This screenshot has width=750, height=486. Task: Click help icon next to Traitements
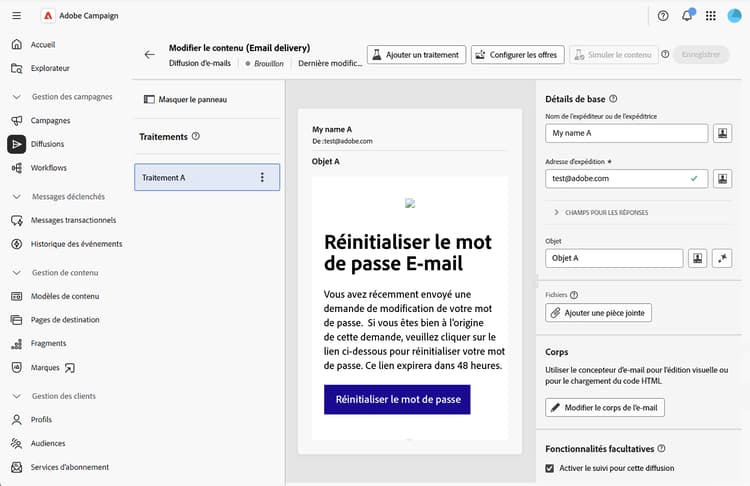(x=196, y=136)
